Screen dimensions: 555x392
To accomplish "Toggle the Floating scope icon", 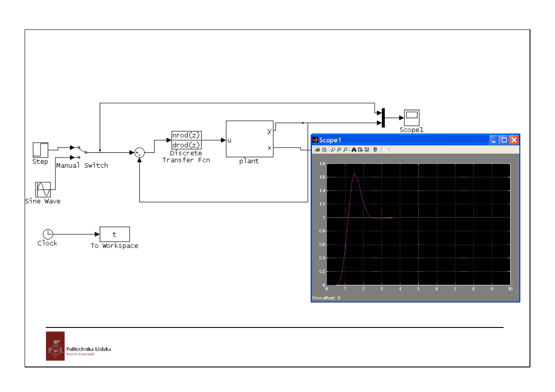I will click(x=375, y=150).
